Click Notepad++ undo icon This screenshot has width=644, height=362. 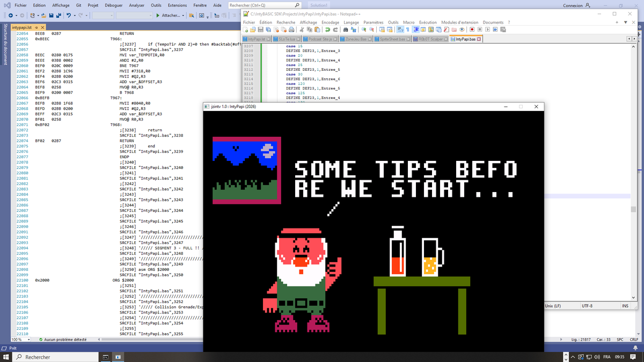(327, 29)
